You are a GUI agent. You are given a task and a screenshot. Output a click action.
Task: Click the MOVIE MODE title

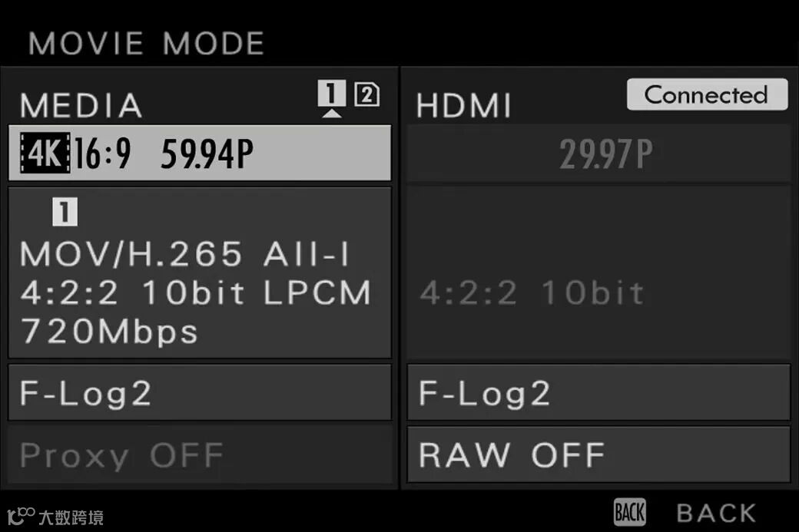tap(146, 43)
